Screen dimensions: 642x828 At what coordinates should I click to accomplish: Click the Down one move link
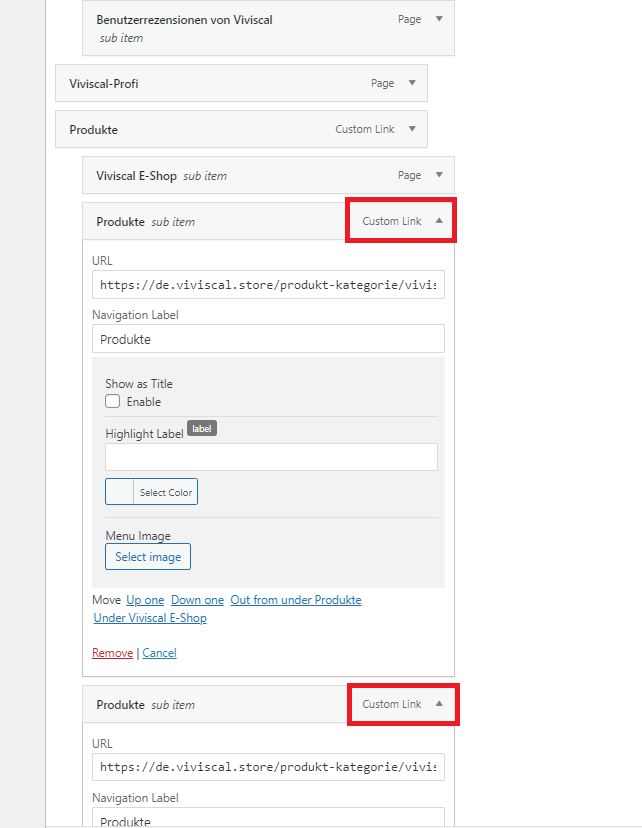point(197,600)
